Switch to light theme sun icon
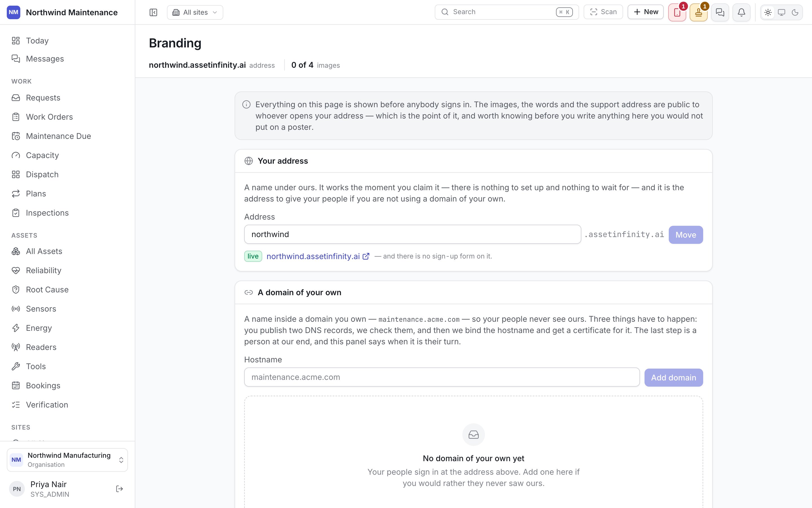 768,12
